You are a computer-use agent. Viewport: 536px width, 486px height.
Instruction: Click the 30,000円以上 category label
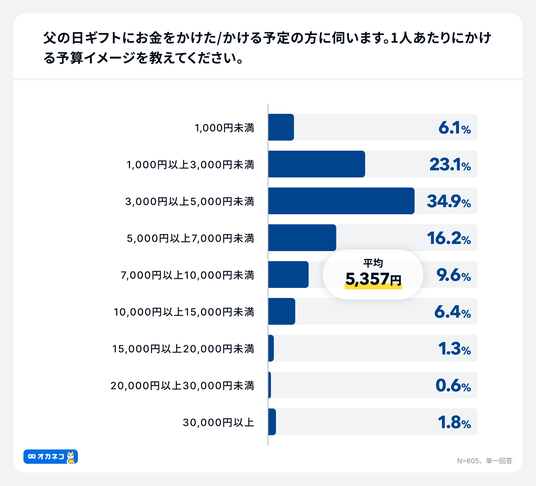[x=218, y=422]
